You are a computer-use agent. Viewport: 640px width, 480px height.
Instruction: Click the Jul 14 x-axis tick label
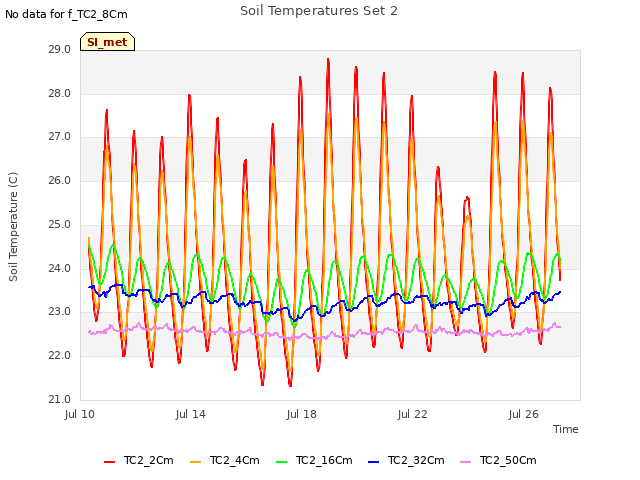(191, 414)
